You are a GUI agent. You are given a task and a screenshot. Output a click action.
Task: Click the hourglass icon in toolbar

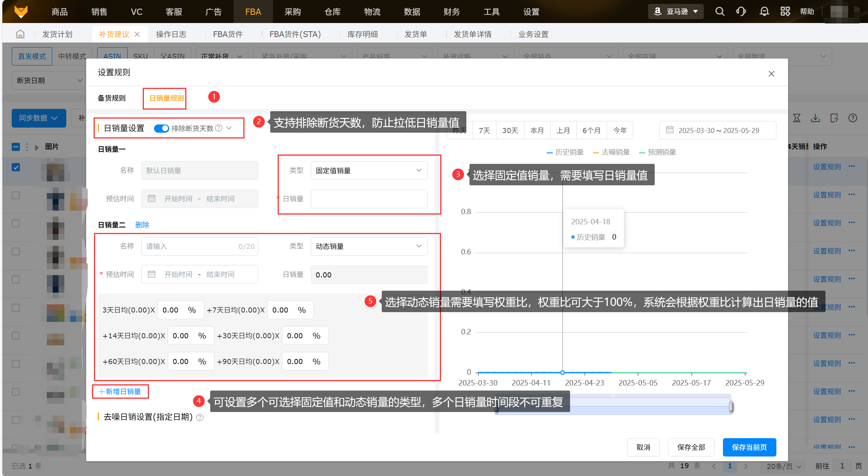click(797, 118)
